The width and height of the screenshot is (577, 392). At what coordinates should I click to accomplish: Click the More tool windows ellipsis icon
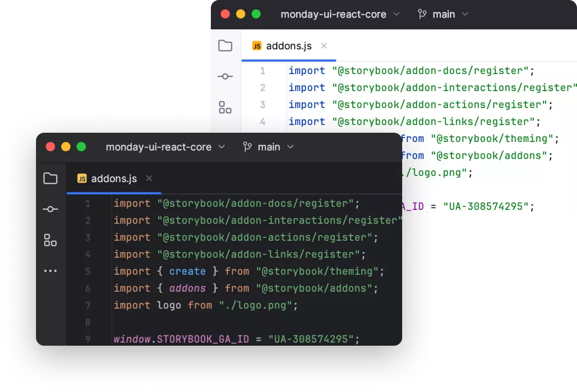click(x=50, y=271)
